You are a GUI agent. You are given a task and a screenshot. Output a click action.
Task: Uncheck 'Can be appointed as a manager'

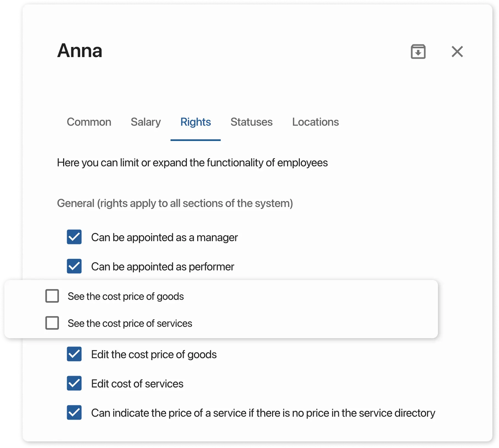click(x=74, y=237)
